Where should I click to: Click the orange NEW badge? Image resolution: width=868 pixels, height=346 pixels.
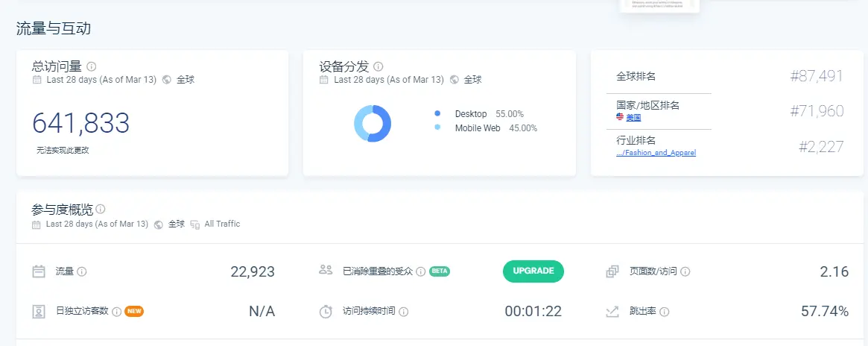134,311
